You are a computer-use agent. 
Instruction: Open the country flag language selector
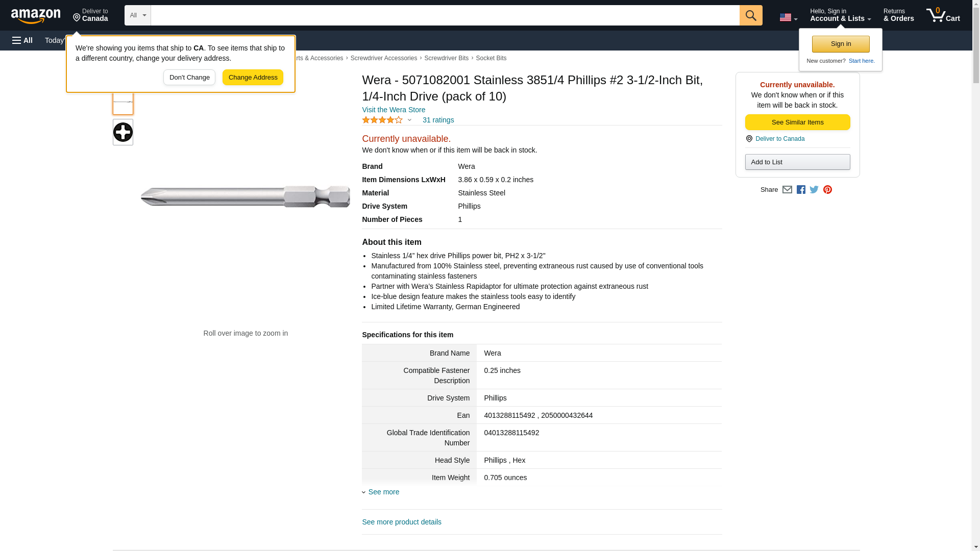pos(788,17)
